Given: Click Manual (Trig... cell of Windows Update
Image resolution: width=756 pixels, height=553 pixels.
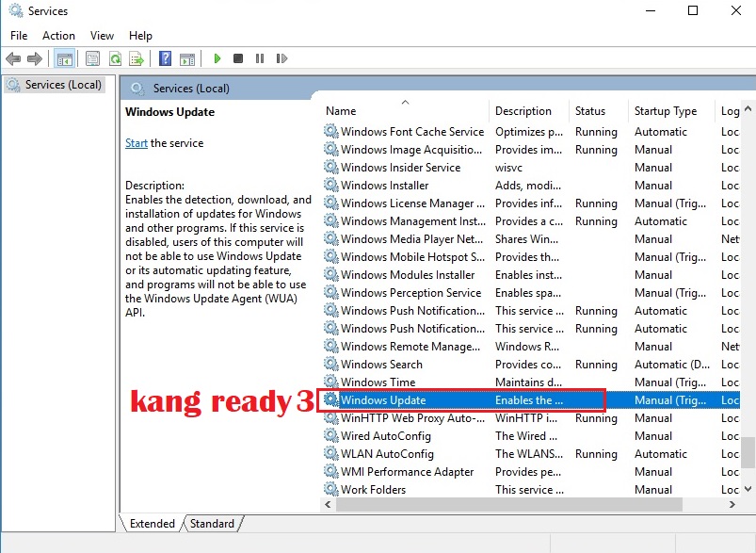Looking at the screenshot, I should click(x=670, y=400).
